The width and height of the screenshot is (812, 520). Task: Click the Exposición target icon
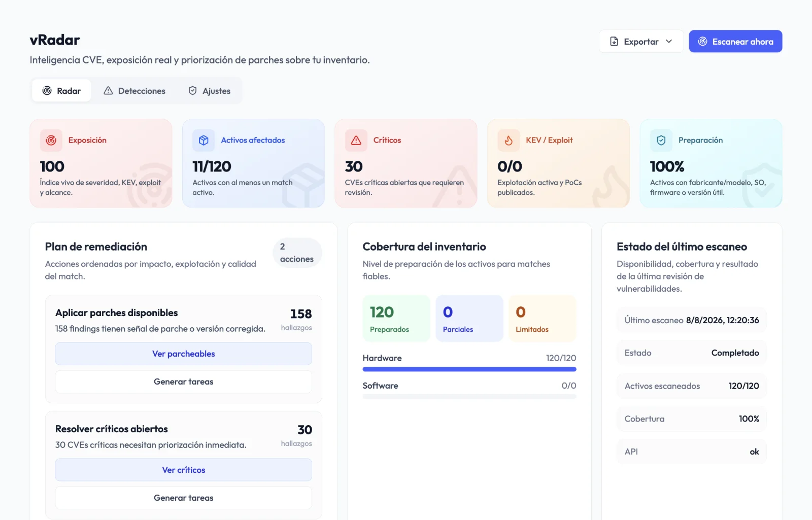click(x=51, y=141)
